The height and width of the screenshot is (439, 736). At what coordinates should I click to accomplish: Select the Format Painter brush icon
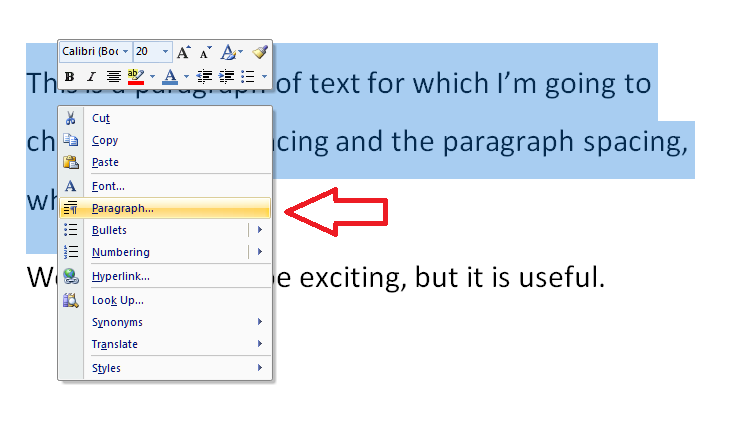[x=260, y=52]
